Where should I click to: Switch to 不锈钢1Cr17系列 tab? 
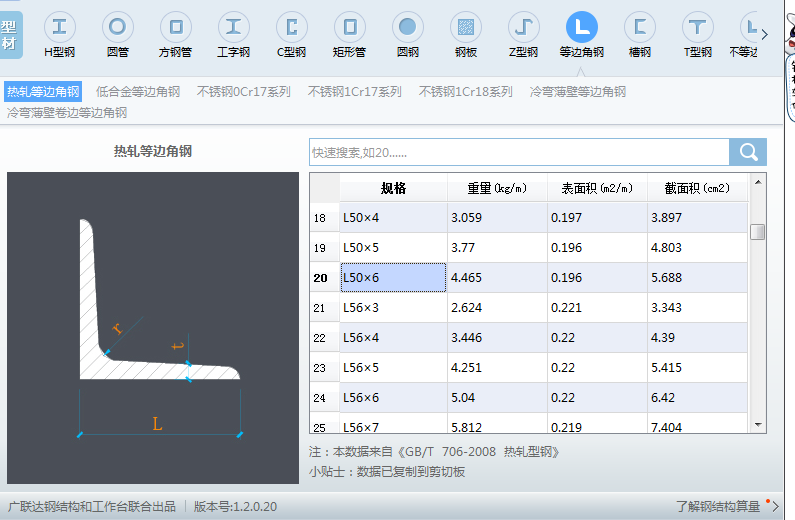click(x=354, y=92)
